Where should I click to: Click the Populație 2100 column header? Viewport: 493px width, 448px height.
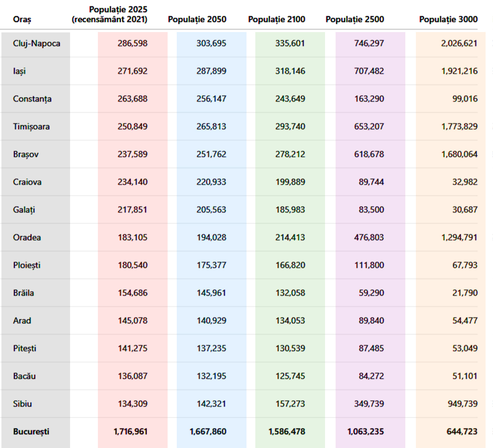point(276,19)
